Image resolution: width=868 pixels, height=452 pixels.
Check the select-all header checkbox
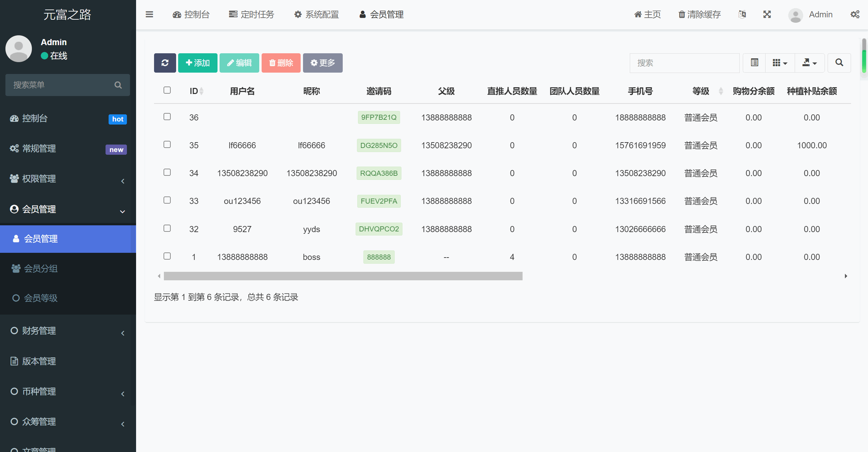click(x=167, y=90)
